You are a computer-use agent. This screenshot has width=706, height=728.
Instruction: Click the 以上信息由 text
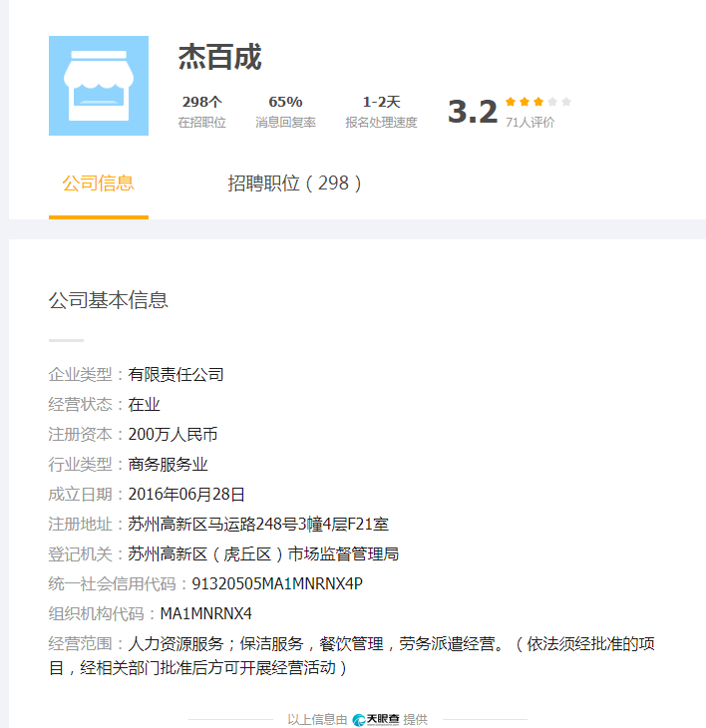(317, 720)
